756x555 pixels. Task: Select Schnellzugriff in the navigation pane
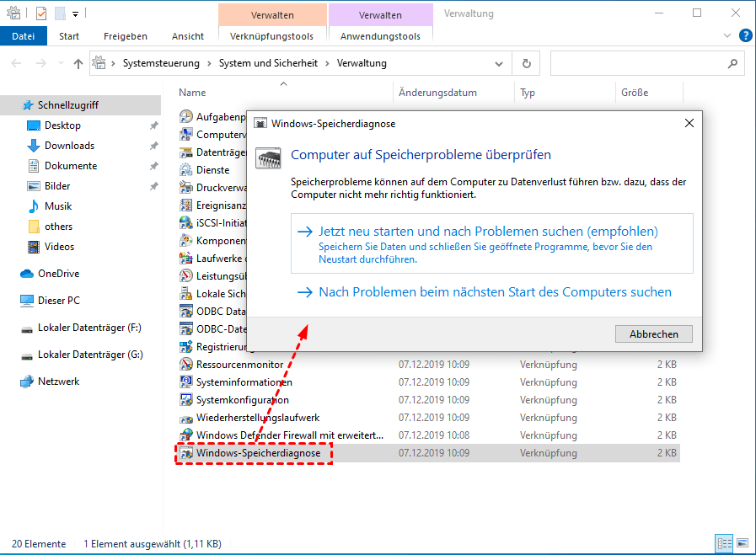80,105
